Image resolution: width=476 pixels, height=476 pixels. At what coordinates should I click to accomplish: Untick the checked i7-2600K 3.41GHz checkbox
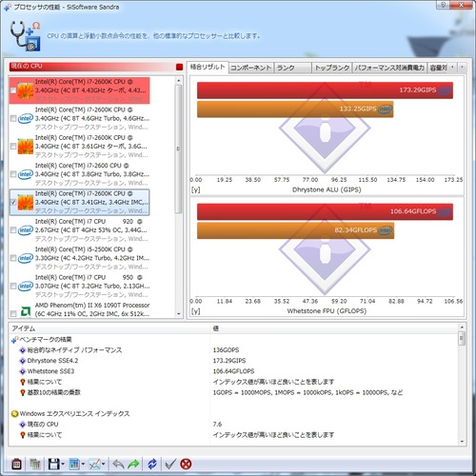[x=13, y=202]
